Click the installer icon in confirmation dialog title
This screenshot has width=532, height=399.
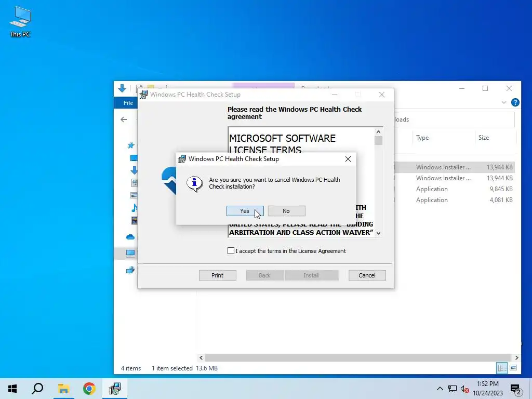(x=182, y=159)
